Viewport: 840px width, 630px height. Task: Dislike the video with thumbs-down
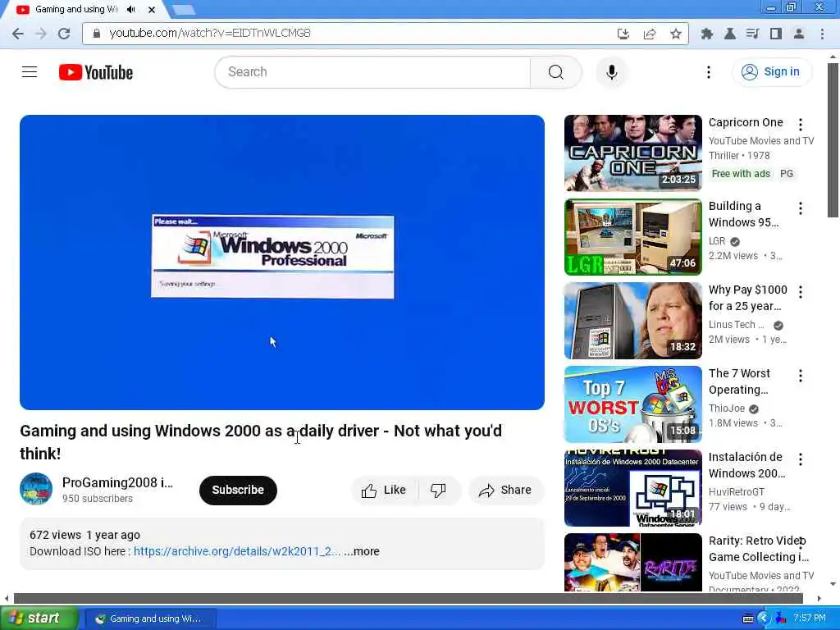[x=438, y=490]
